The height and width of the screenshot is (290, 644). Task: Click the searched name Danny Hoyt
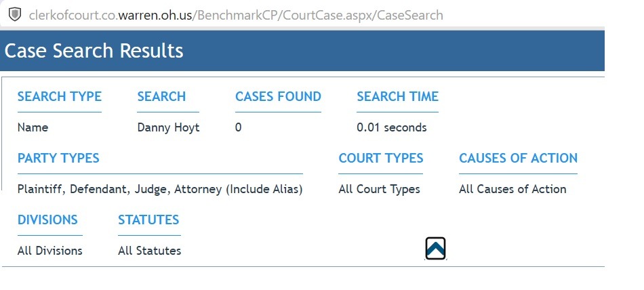[168, 128]
